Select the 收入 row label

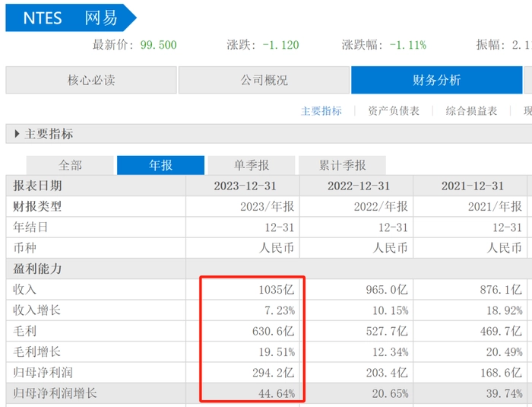[25, 290]
